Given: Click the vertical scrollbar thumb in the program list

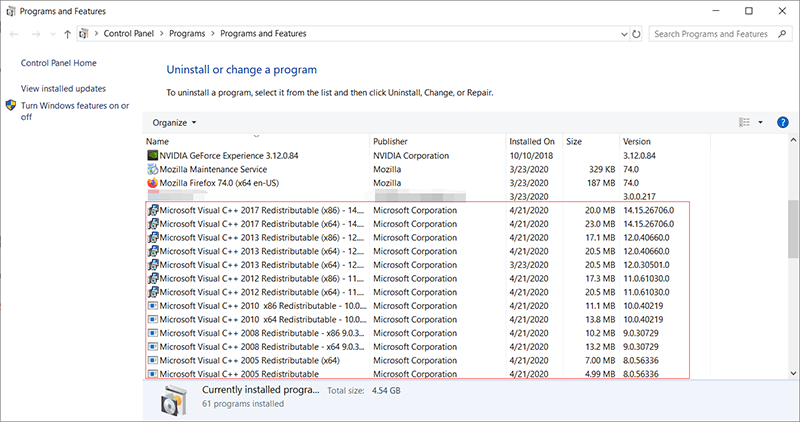Looking at the screenshot, I should [x=793, y=230].
